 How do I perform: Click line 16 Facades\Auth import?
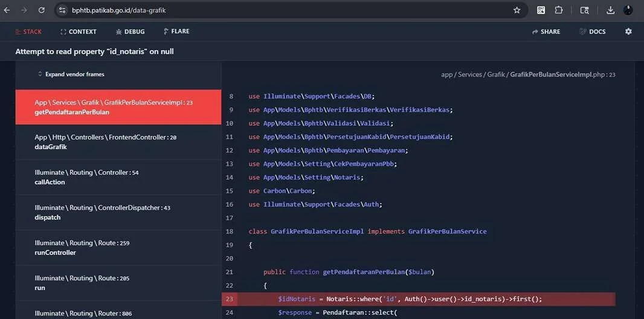tap(315, 204)
